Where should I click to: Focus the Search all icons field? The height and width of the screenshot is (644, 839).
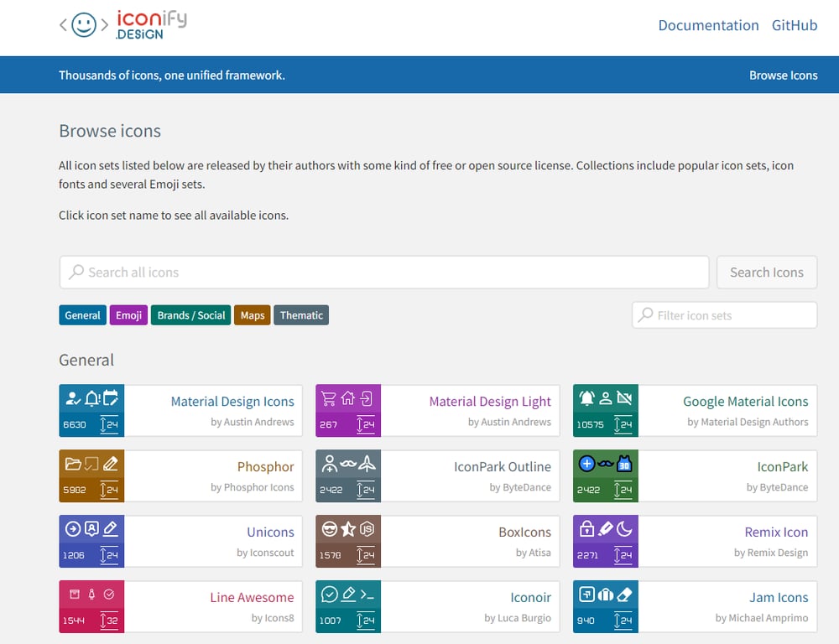tap(384, 273)
